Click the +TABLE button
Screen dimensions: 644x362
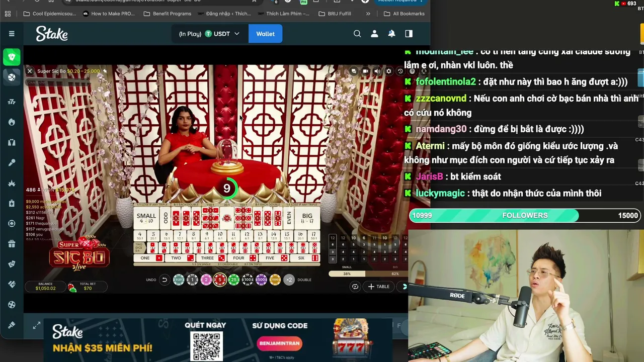(379, 287)
